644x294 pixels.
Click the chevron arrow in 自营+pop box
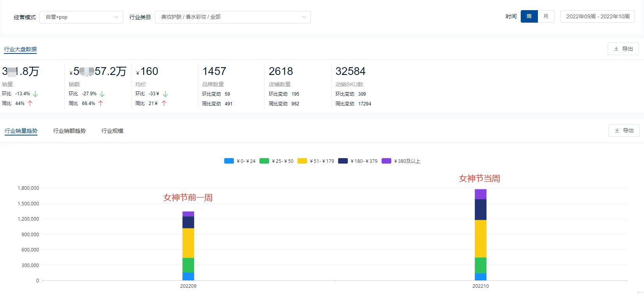[x=116, y=17]
